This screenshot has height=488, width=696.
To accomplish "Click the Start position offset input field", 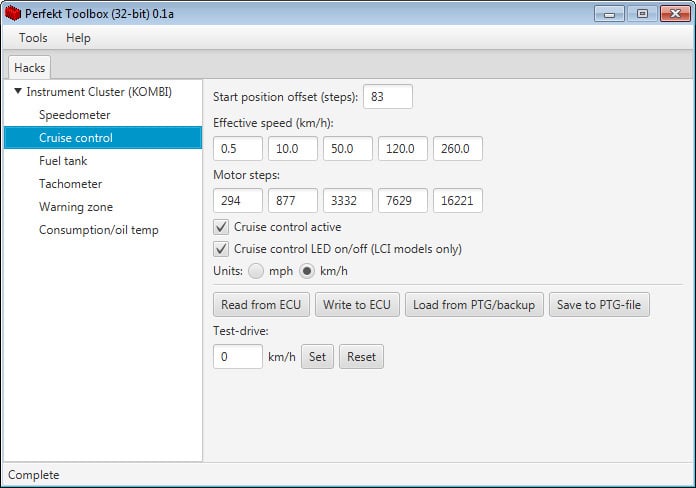I will [387, 97].
